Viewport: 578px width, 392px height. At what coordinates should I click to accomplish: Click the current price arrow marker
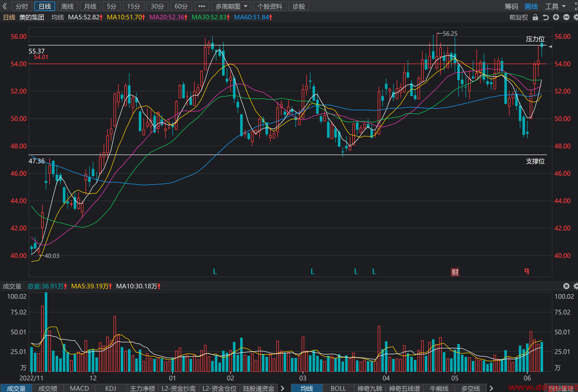[550, 47]
